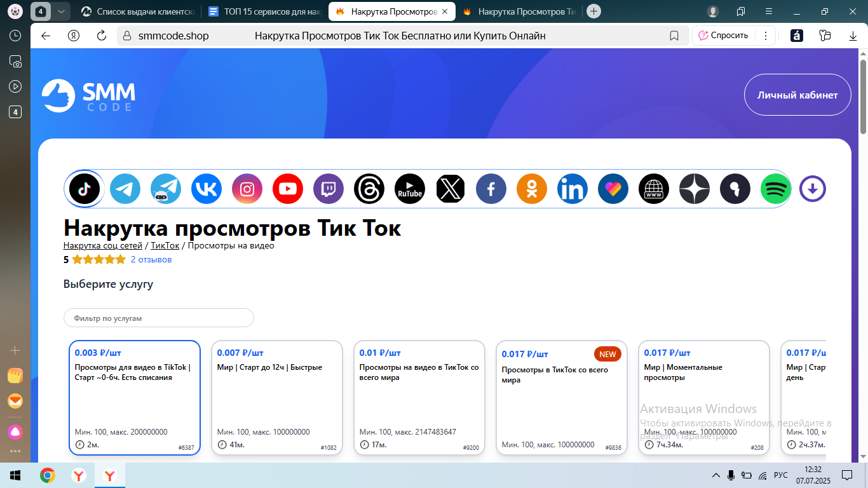This screenshot has width=868, height=488.
Task: Switch to the last Накрутка Просмотров tab
Action: coord(520,11)
